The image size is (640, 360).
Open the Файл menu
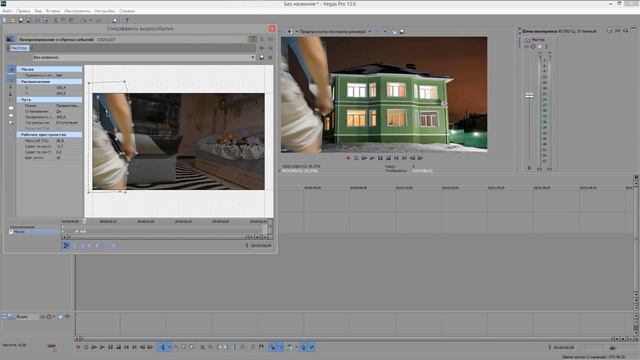[x=7, y=11]
